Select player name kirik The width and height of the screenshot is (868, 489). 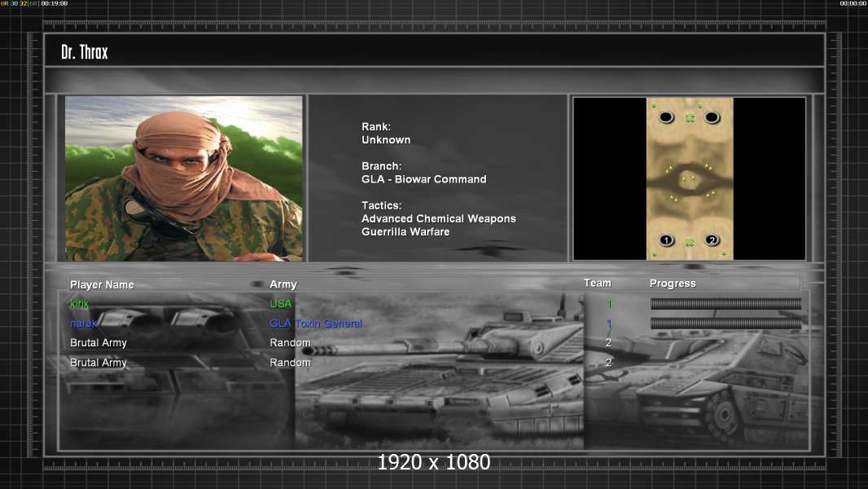79,303
